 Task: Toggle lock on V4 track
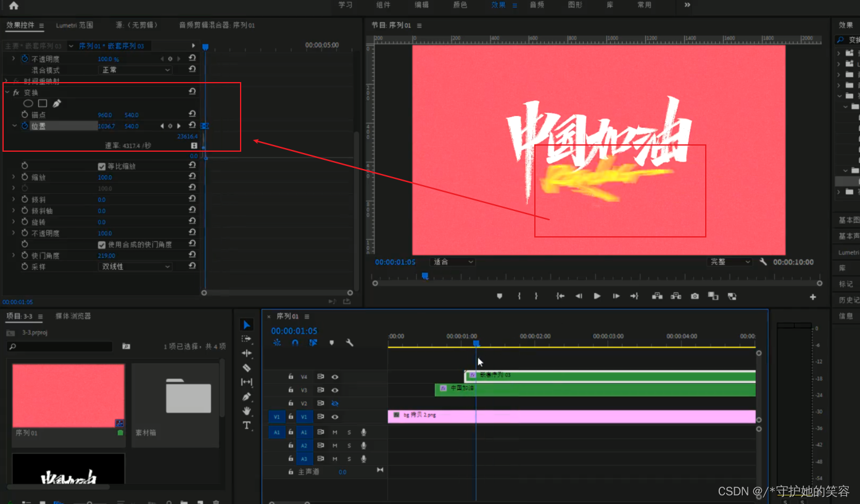point(291,376)
